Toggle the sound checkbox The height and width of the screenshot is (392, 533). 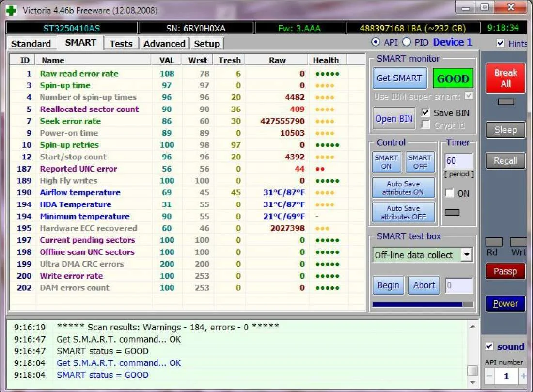(x=489, y=346)
